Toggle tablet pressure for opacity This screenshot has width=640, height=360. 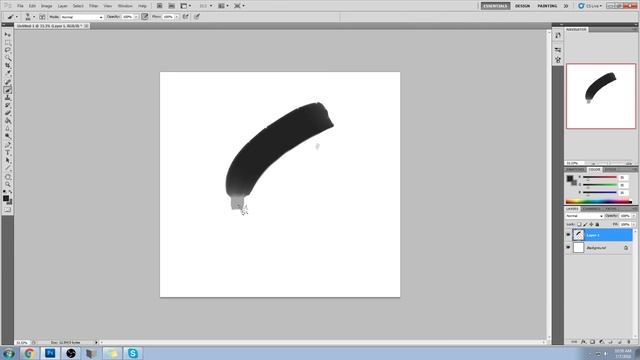pos(144,17)
